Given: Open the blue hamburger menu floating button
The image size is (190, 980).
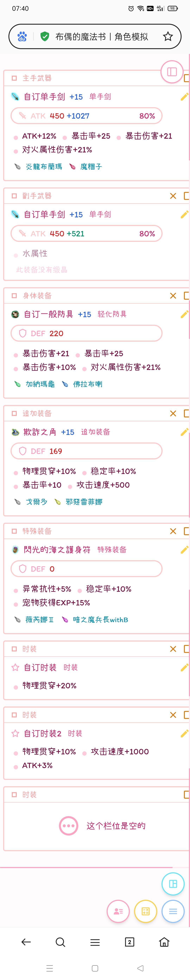Looking at the screenshot, I should pos(173,911).
